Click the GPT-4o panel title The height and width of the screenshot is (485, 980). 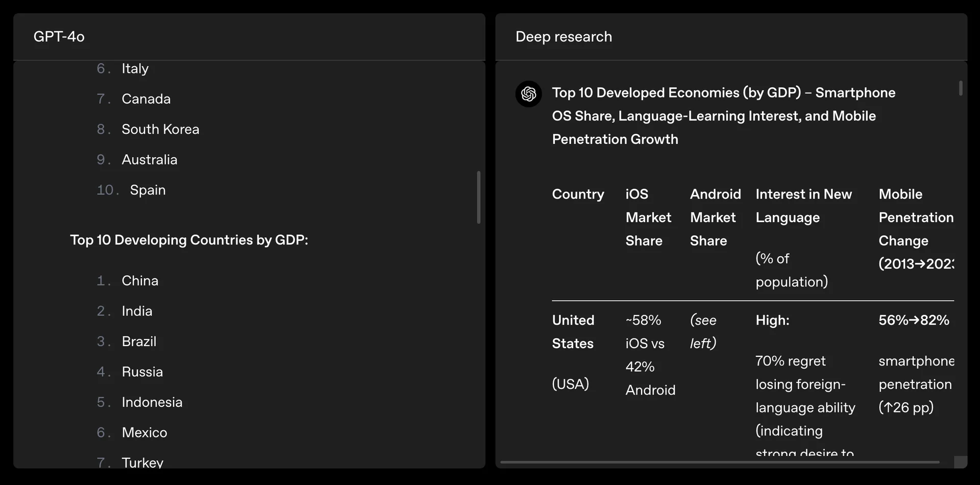pyautogui.click(x=59, y=37)
